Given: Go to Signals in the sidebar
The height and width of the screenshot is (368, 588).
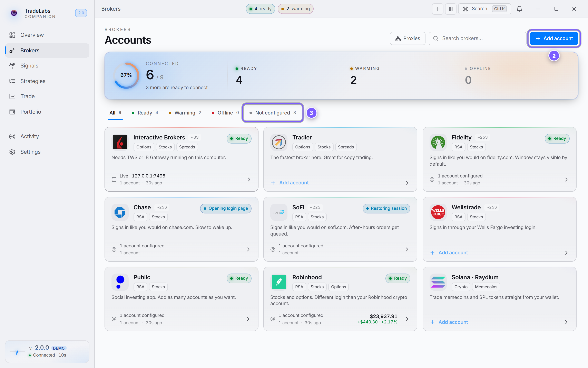Looking at the screenshot, I should 47,66.
